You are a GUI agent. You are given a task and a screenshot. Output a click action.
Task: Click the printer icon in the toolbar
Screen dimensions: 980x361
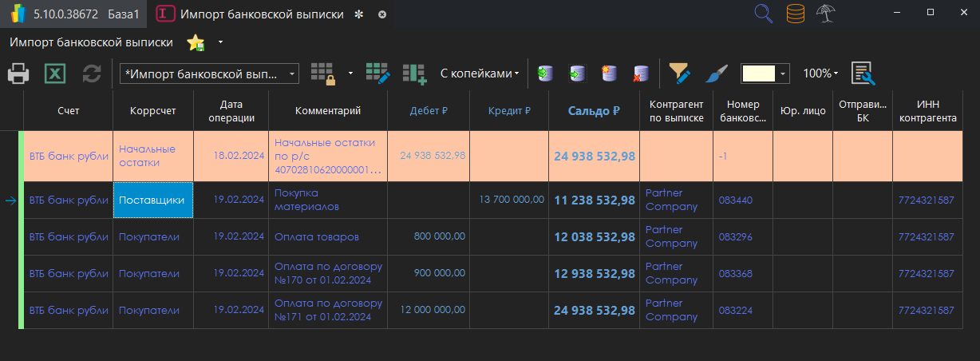coord(19,74)
